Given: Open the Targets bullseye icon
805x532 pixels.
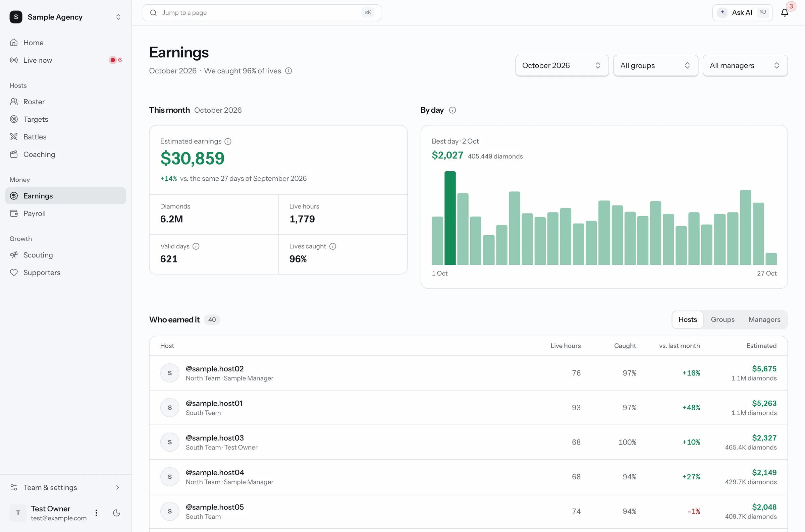Looking at the screenshot, I should coord(14,119).
